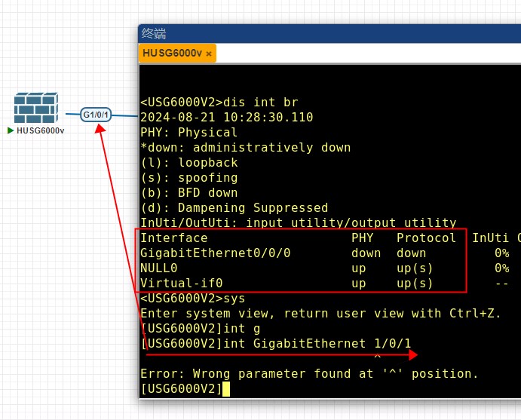This screenshot has width=521, height=420.
Task: Click the 'InUti/OutUti: input utility/output utility' line
Action: [x=299, y=222]
